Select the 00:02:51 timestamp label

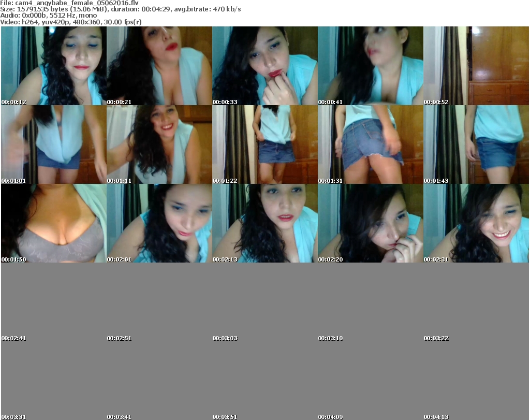pyautogui.click(x=119, y=338)
